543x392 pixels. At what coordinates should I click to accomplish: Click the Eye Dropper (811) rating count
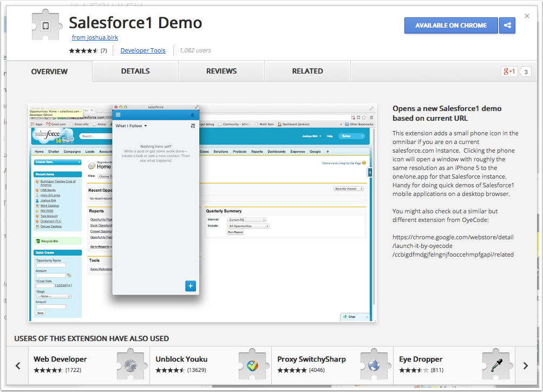click(437, 370)
